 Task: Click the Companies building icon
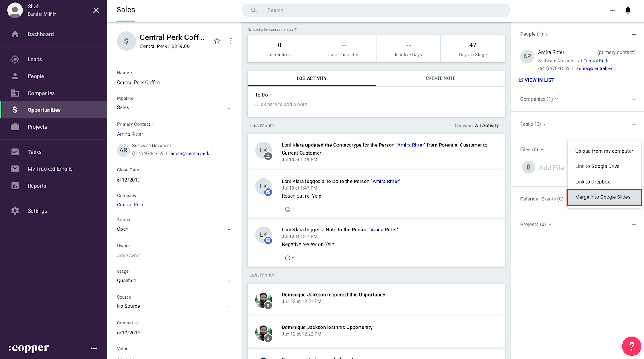[15, 93]
